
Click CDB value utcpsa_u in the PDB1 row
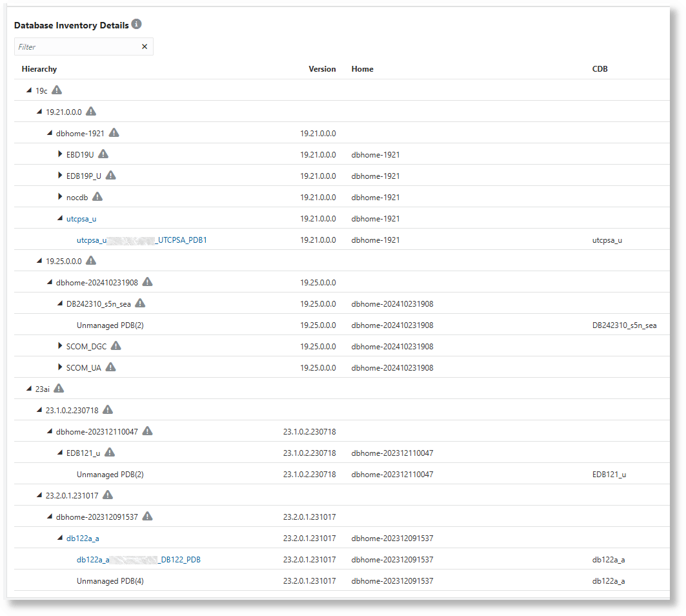pyautogui.click(x=607, y=240)
